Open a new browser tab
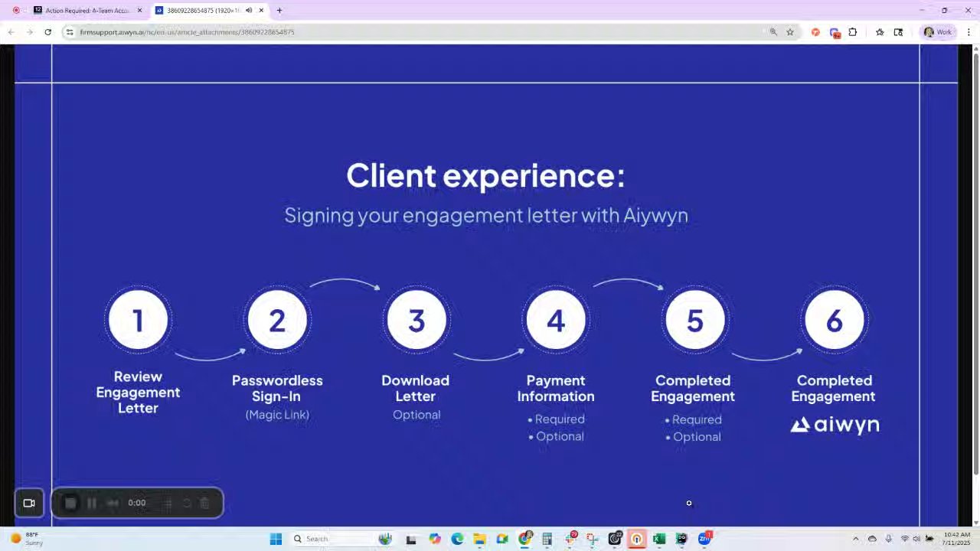 click(x=279, y=11)
